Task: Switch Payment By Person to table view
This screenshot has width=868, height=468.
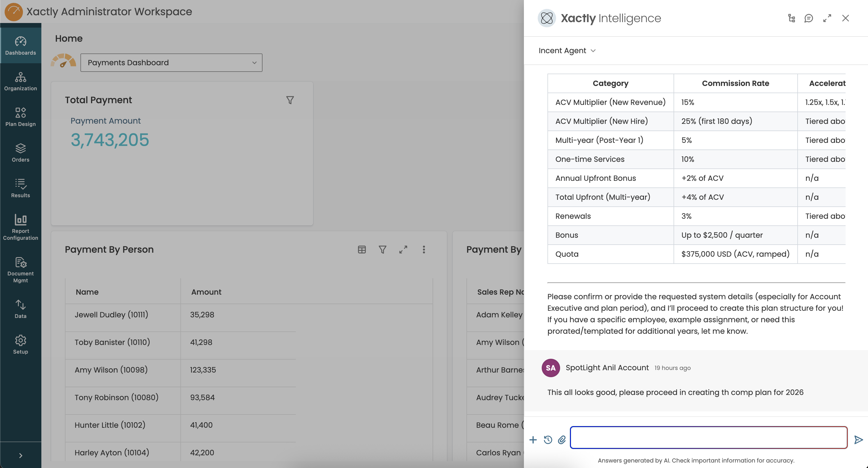Action: pos(362,250)
